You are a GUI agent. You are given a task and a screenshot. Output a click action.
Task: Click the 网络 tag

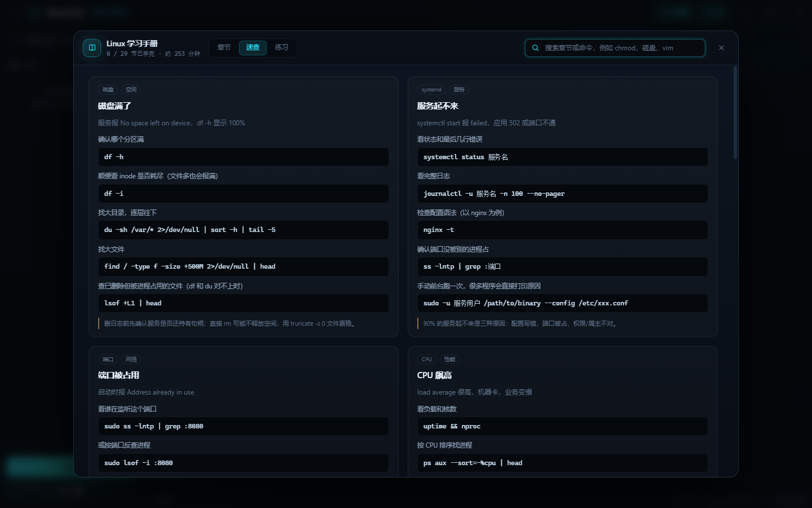(131, 360)
